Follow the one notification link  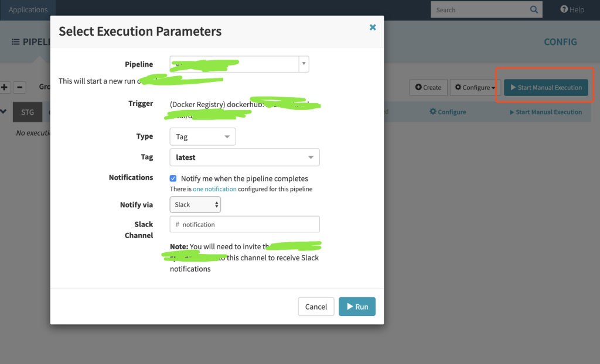coord(214,189)
